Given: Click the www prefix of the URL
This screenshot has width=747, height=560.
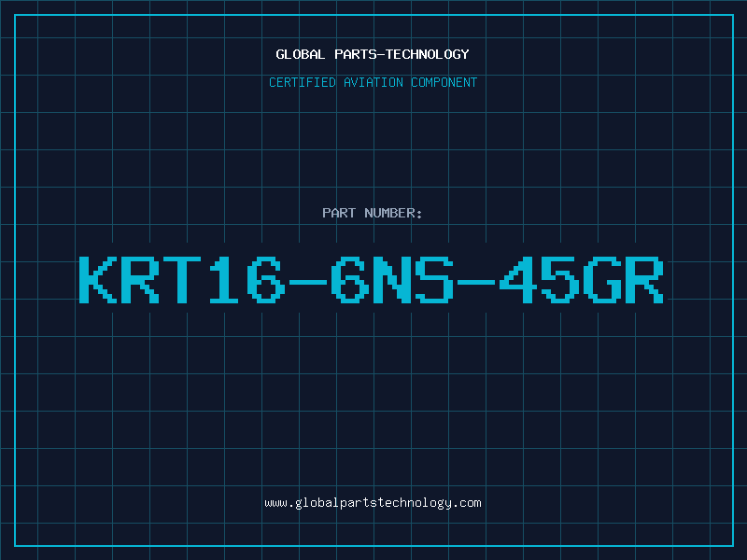Looking at the screenshot, I should (275, 503).
